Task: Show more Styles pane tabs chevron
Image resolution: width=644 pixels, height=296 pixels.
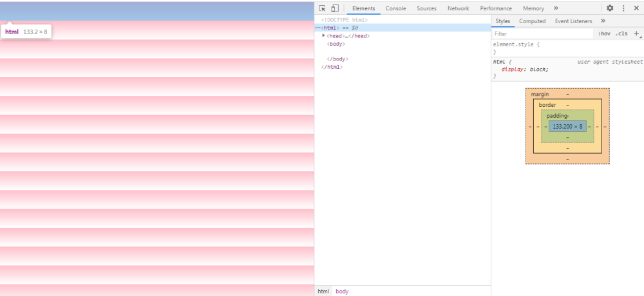Action: pos(603,21)
